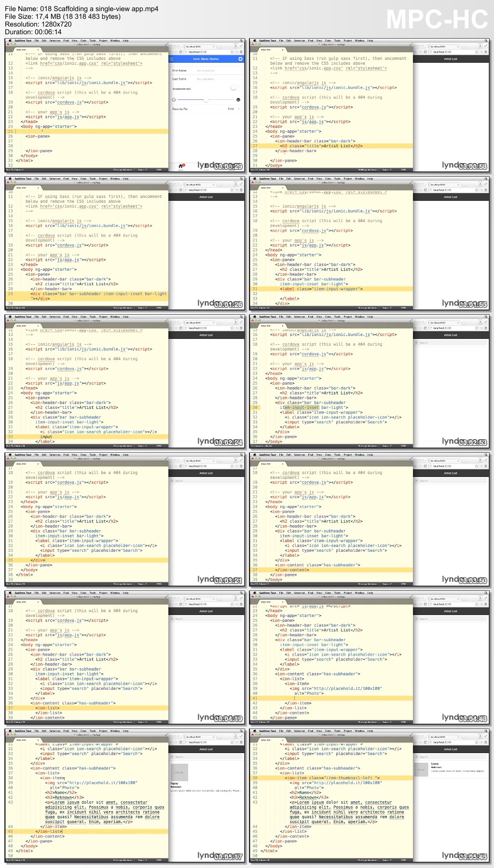This screenshot has width=494, height=868.
Task: In the 00:04:48 frame, click Spotlight magnifier icon
Action: (486, 593)
